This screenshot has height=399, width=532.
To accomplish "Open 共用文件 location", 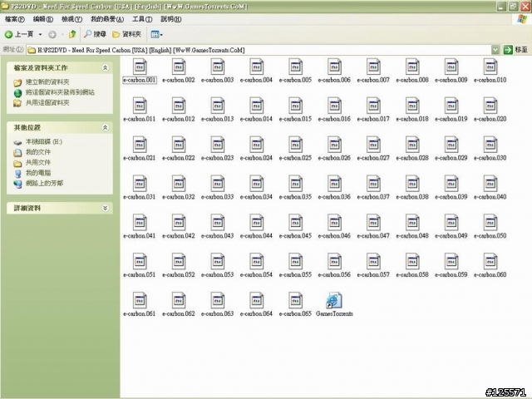I will pyautogui.click(x=38, y=163).
